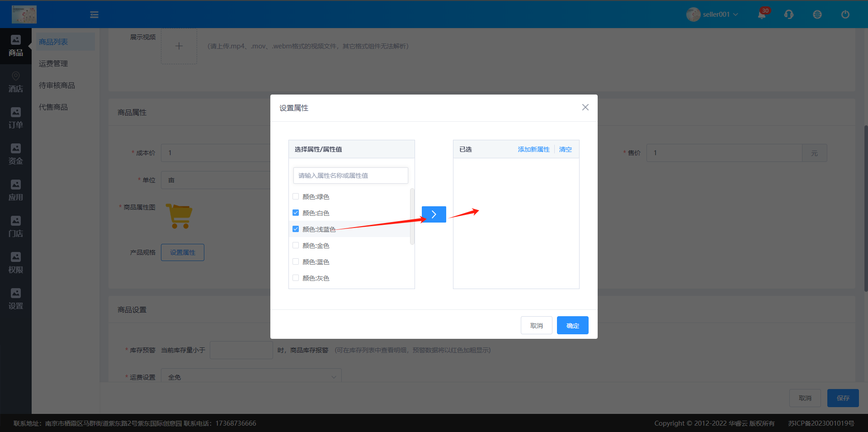
Task: Click the attribute list scrollbar
Action: coord(412,216)
